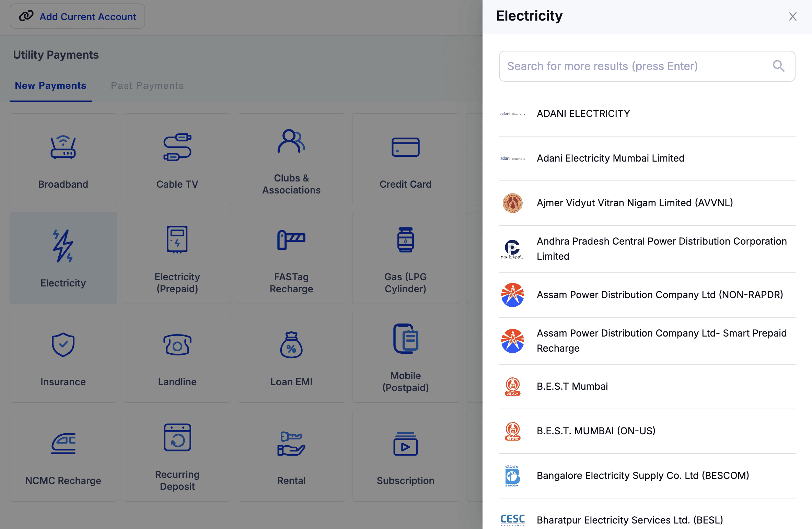Choose B.E.S.T Mumbai from the list
Screen dimensions: 812x529
point(572,386)
